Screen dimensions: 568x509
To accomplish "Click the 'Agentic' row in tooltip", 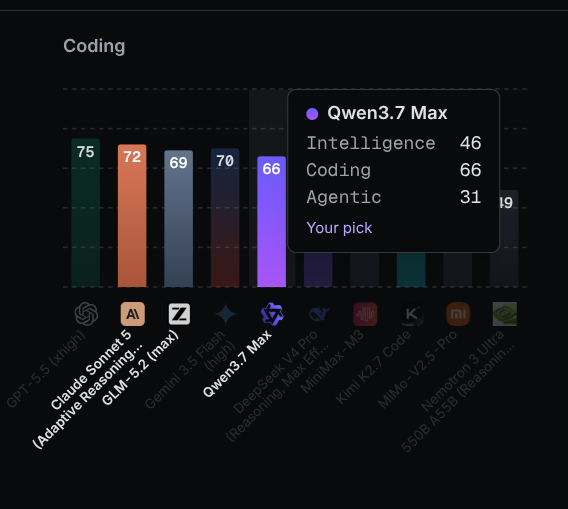I will click(394, 197).
